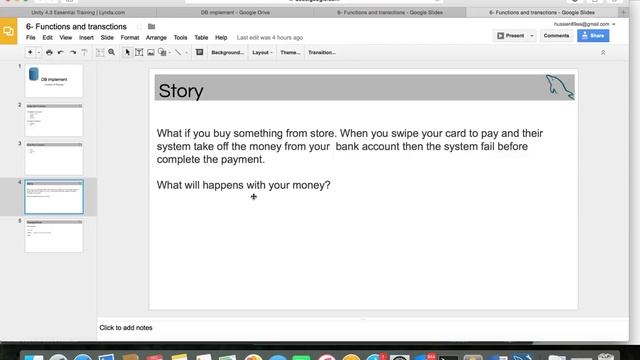640x360 pixels.
Task: Choose the Select arrow cursor tool
Action: click(127, 52)
